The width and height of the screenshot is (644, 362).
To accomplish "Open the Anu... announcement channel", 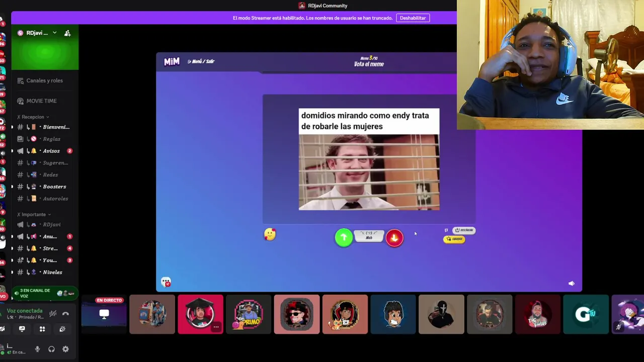I will coord(45,236).
